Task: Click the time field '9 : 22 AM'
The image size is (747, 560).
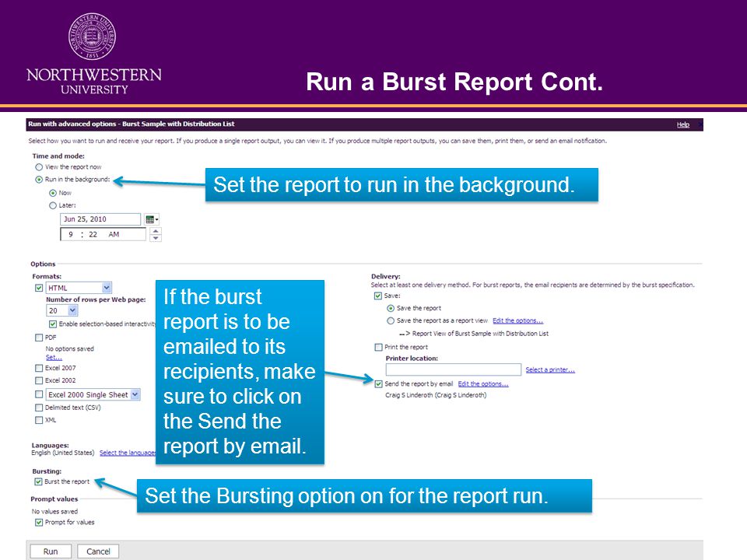Action: coord(103,234)
